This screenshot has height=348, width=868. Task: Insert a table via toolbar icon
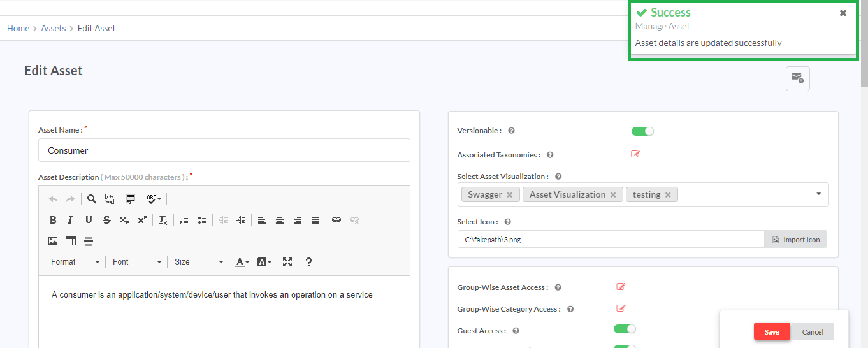(71, 241)
